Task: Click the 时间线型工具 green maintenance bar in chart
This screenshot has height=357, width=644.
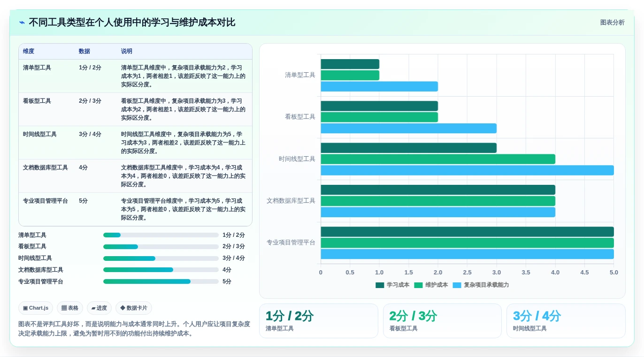Action: point(438,159)
